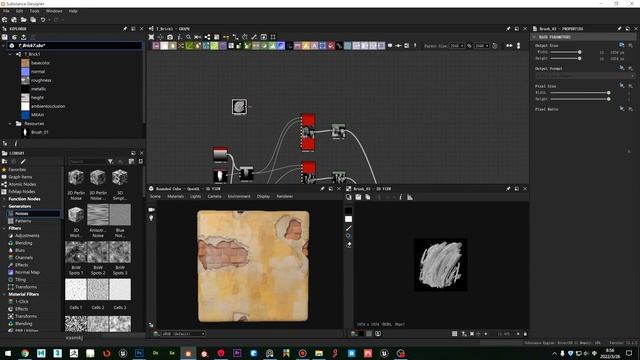
Task: Open the Environment menu in 3D view
Action: tap(239, 196)
